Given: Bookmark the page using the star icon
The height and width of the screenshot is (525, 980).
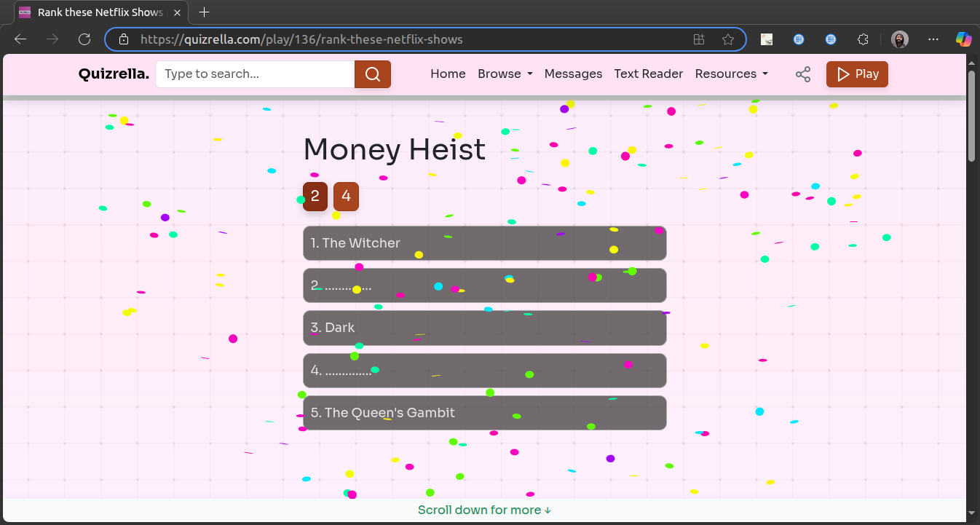Looking at the screenshot, I should 727,39.
